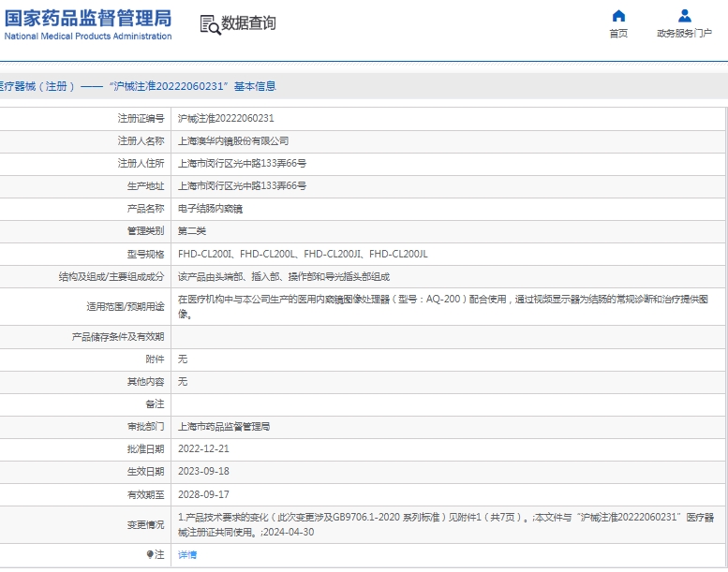
Task: Click the 政务服务门户 label
Action: click(x=684, y=34)
